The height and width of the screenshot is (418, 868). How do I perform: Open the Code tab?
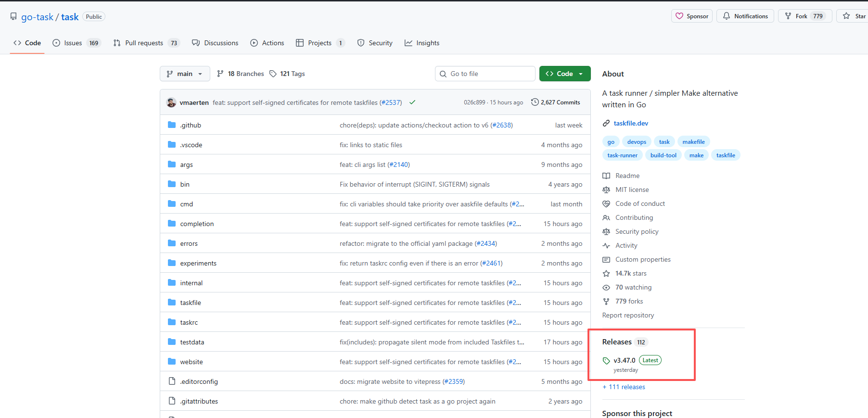tap(27, 43)
